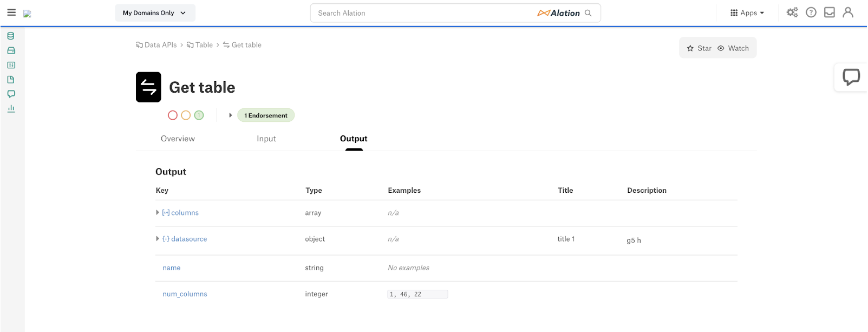Go to the Table breadcrumb
The height and width of the screenshot is (332, 868).
coord(200,45)
